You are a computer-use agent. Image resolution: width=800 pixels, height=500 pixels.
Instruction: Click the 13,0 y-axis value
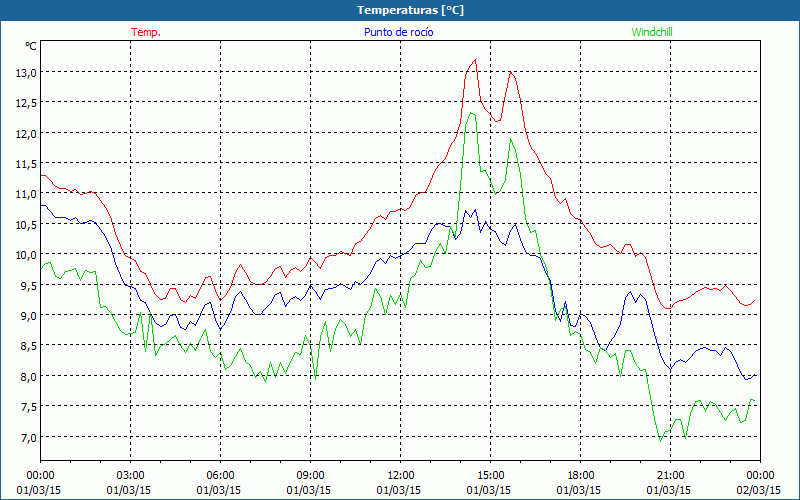tap(26, 72)
